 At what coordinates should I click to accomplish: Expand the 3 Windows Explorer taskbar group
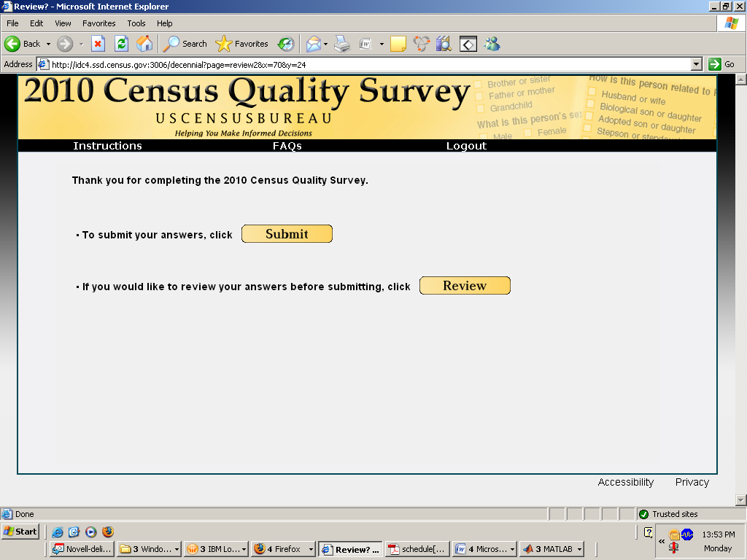click(177, 549)
